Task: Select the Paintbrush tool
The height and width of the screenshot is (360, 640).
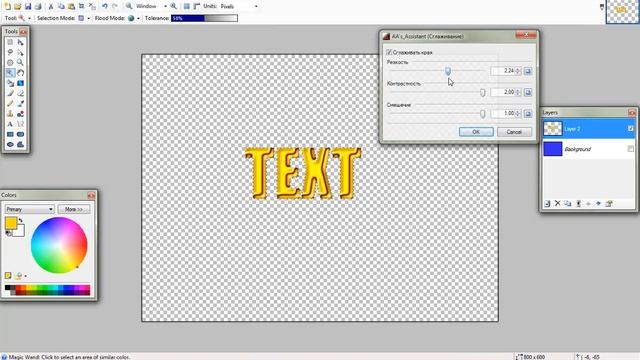Action: coord(10,93)
